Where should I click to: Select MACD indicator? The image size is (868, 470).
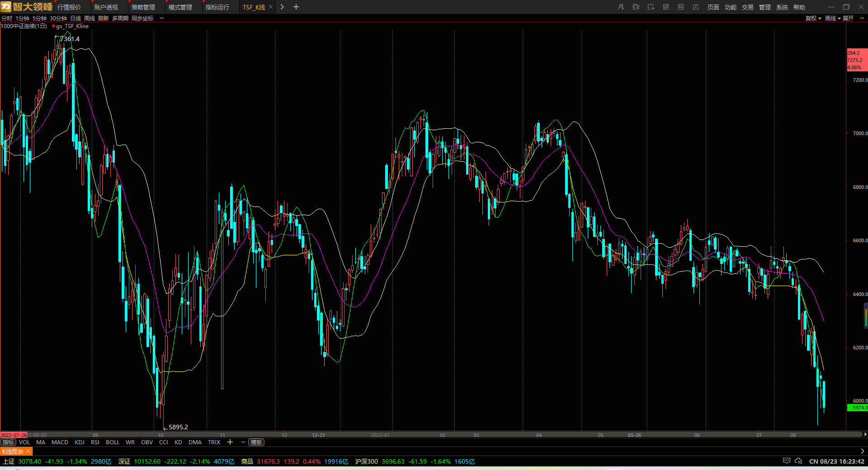tap(60, 442)
